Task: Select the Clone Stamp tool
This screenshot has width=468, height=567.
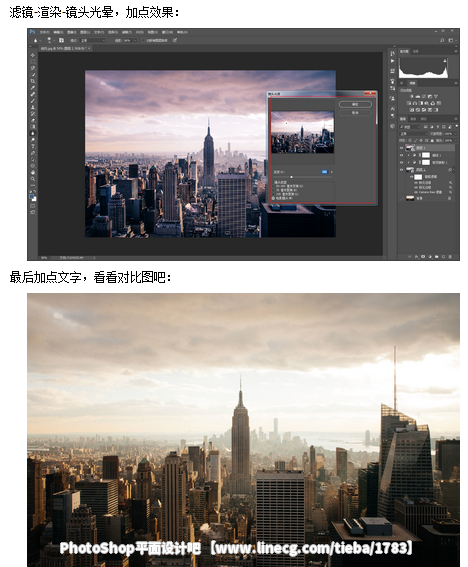Action: [x=33, y=107]
